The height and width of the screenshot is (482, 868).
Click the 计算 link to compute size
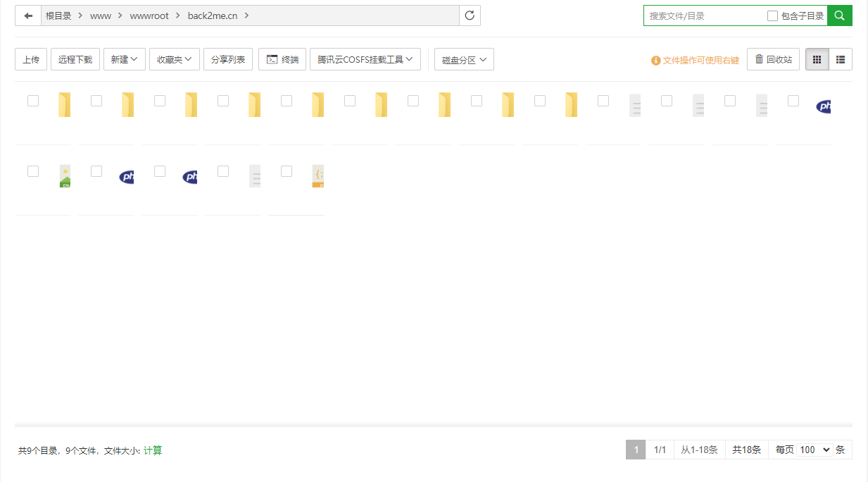coord(153,450)
